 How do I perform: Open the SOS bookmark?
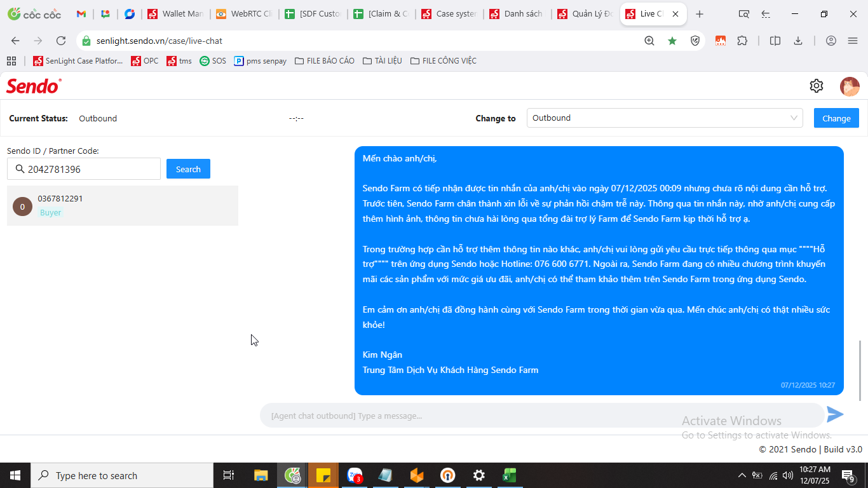tap(213, 61)
